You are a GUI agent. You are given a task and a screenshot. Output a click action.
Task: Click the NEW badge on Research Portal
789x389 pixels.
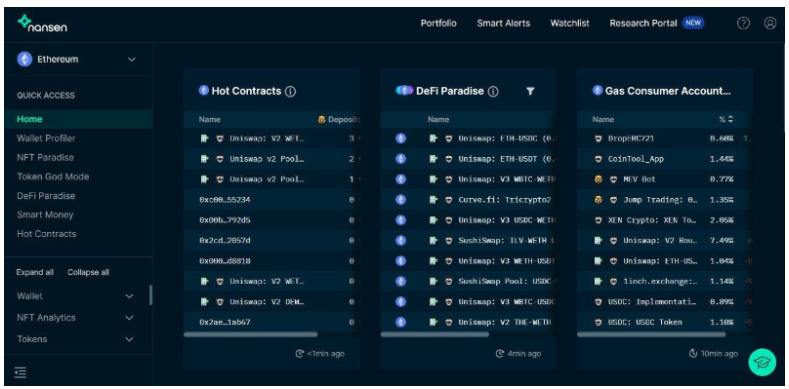[693, 23]
